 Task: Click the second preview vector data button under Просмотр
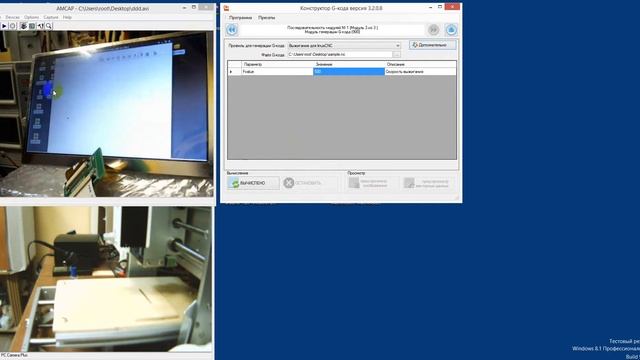pyautogui.click(x=428, y=183)
